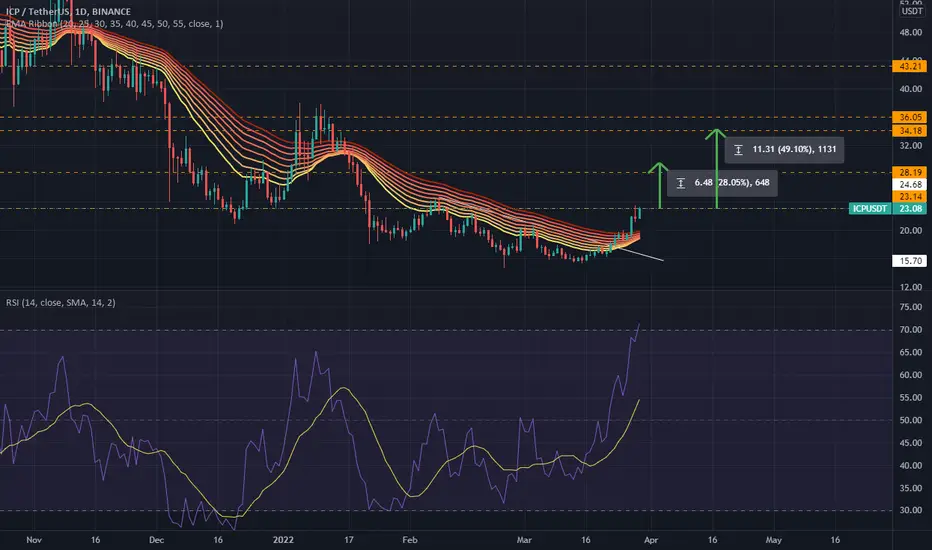
Task: Click the 15.70 white price label
Action: [909, 260]
